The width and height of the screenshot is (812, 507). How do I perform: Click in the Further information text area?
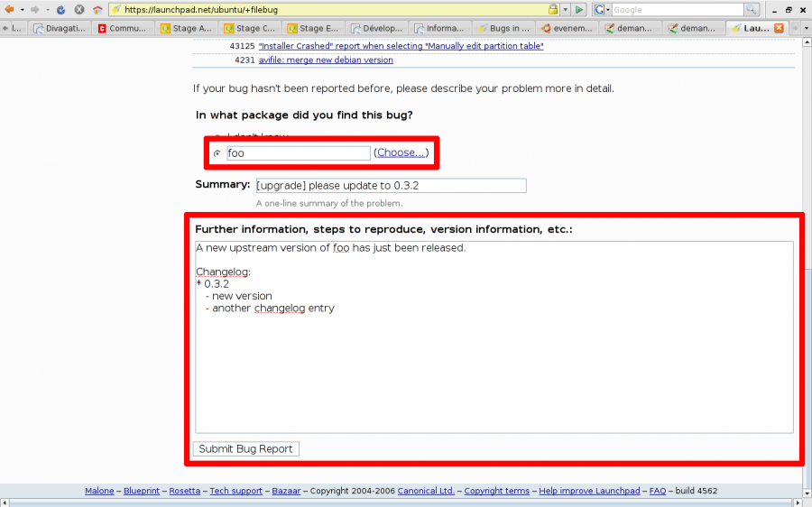(494, 337)
